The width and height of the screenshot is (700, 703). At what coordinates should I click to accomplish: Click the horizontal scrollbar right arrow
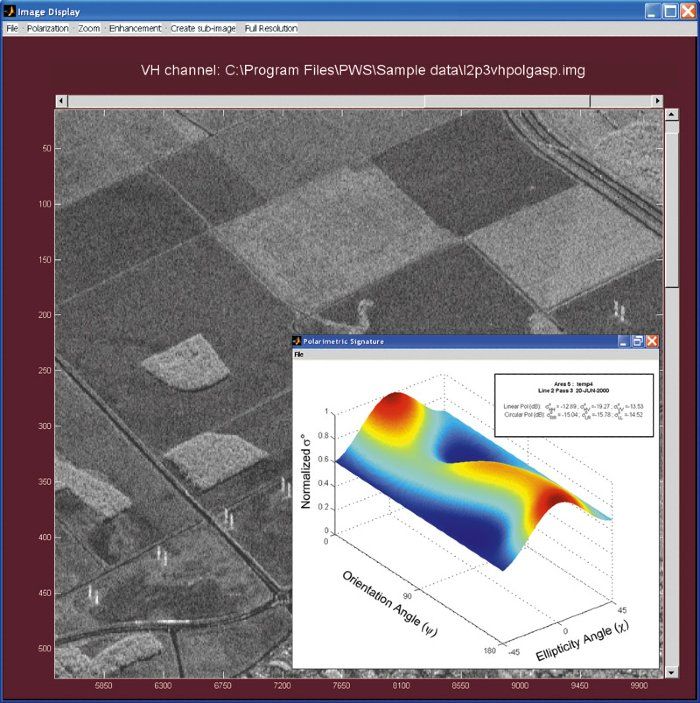point(657,101)
